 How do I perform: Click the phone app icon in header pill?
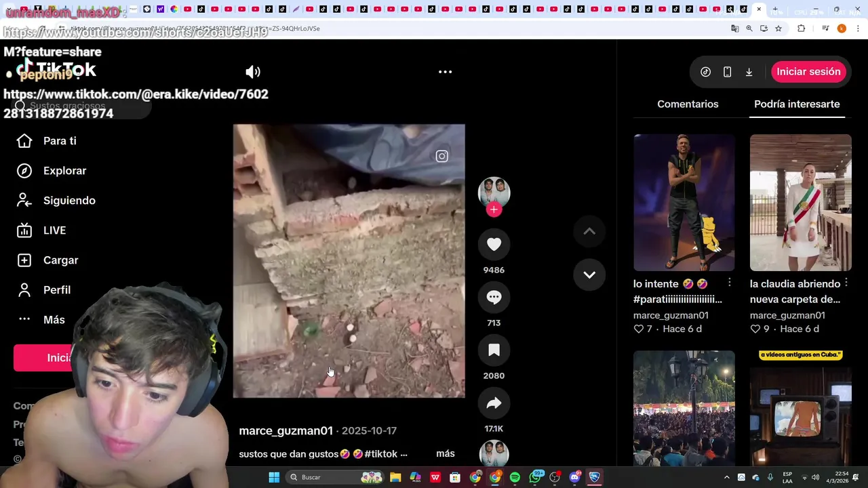coord(727,72)
